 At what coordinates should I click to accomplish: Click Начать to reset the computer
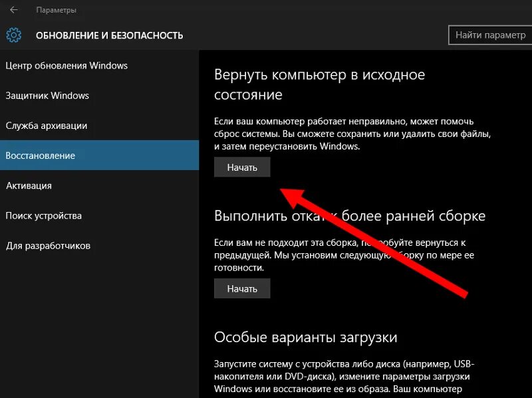[x=241, y=167]
